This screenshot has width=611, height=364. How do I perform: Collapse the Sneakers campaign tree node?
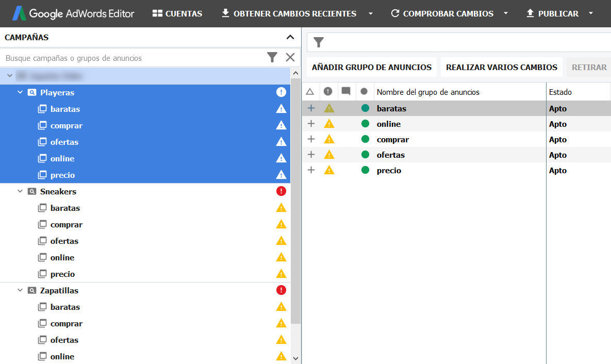pos(20,191)
